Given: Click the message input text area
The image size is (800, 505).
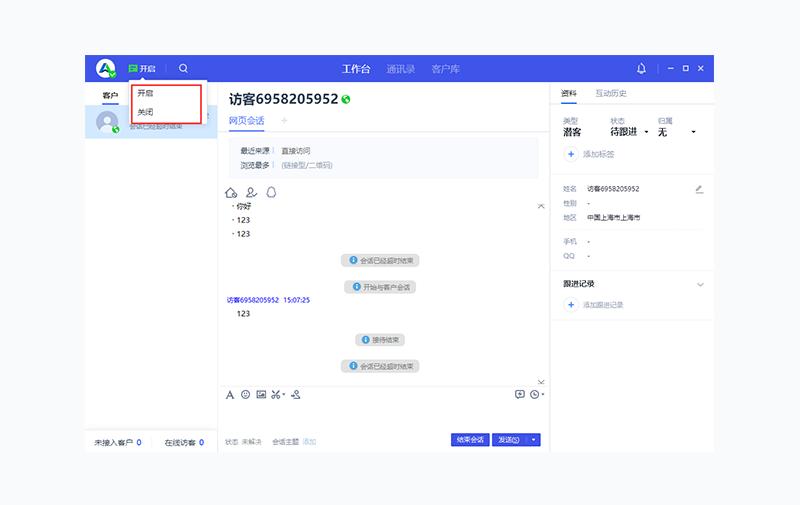Looking at the screenshot, I should 383,417.
